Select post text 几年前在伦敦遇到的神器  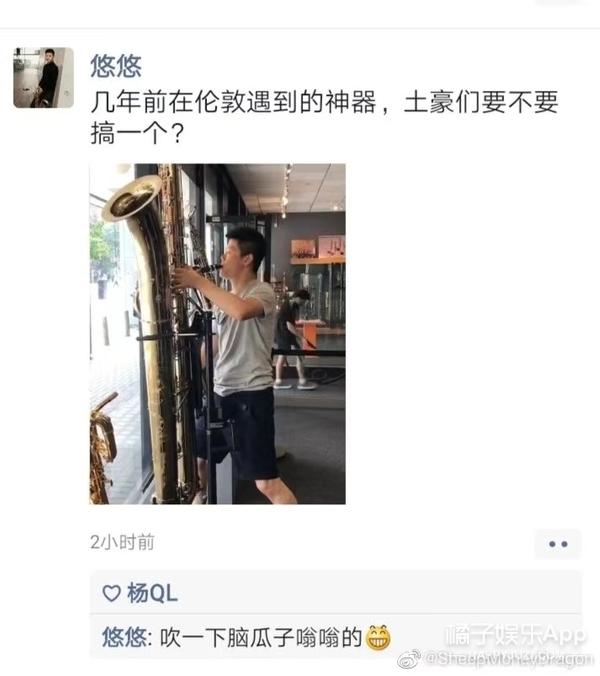click(x=233, y=102)
